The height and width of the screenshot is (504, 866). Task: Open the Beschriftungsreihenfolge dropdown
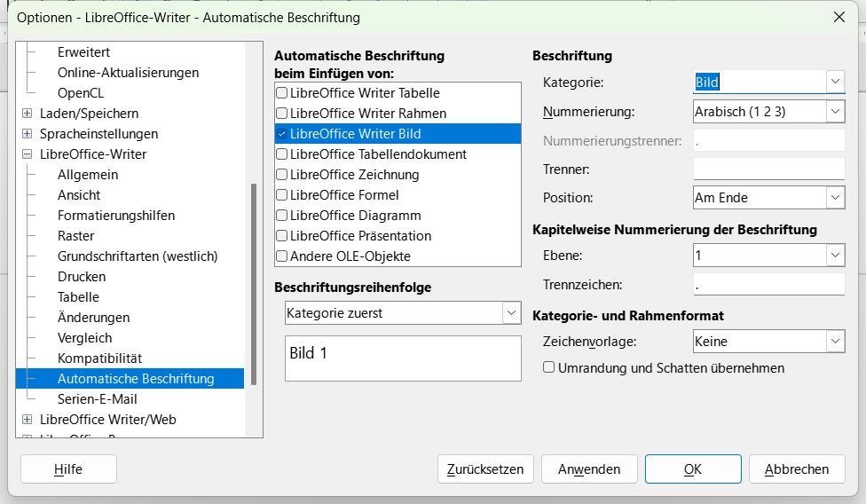403,313
